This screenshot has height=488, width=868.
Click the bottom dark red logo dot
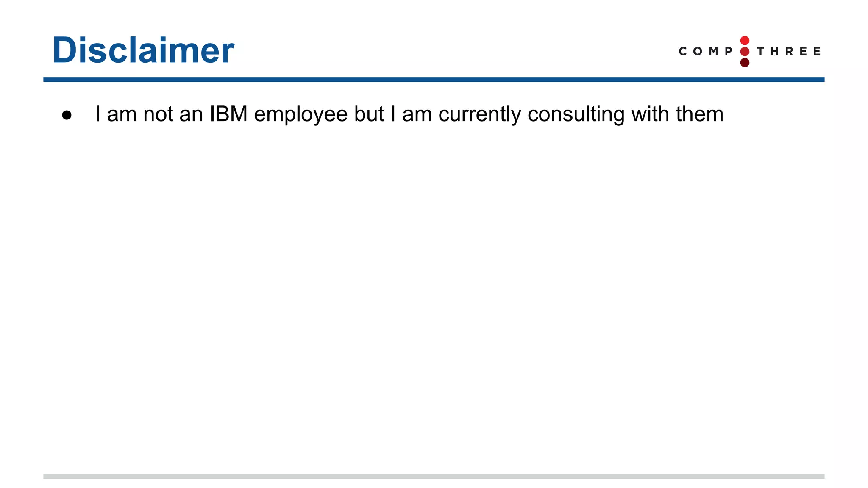[745, 63]
